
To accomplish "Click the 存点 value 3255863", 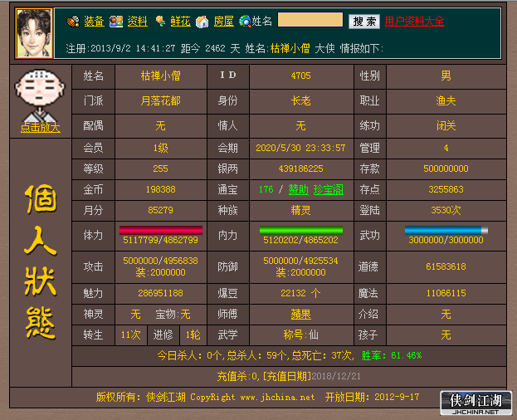I will point(446,189).
